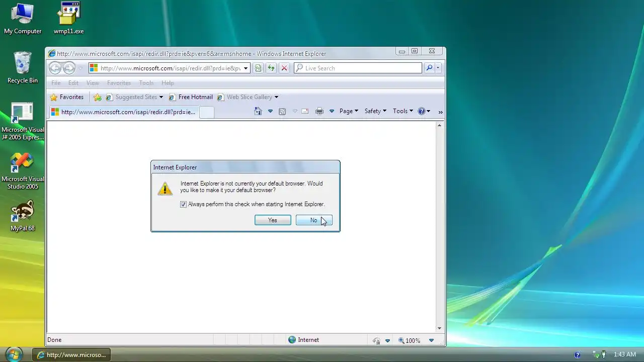Select the microsoft.com page tab

tap(123, 112)
